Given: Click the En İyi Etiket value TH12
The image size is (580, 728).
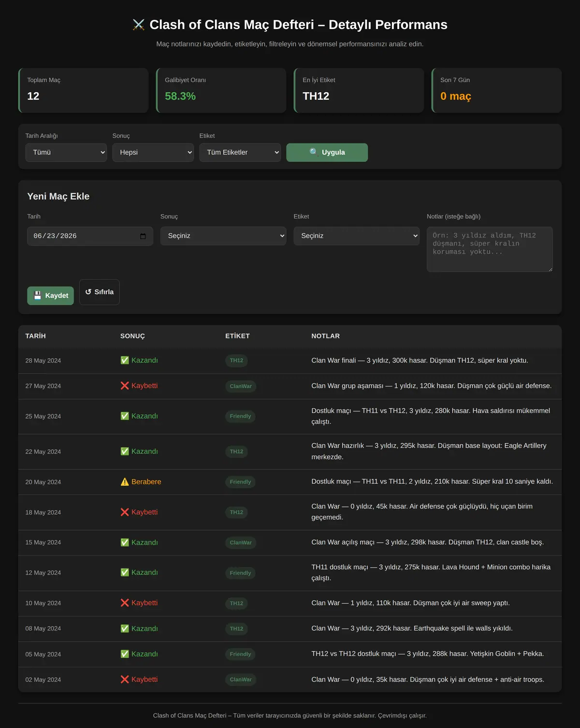Looking at the screenshot, I should click(x=316, y=96).
